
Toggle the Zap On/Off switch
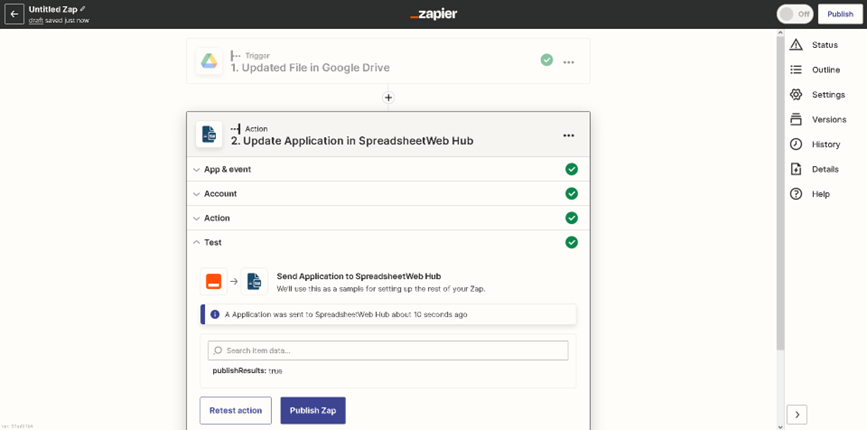(794, 14)
